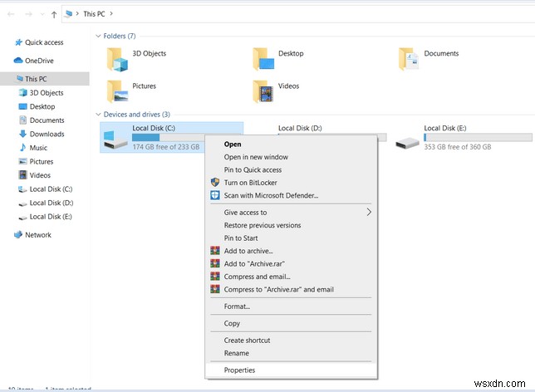Click the Music note icon in sidebar
The width and height of the screenshot is (535, 392).
pos(23,147)
